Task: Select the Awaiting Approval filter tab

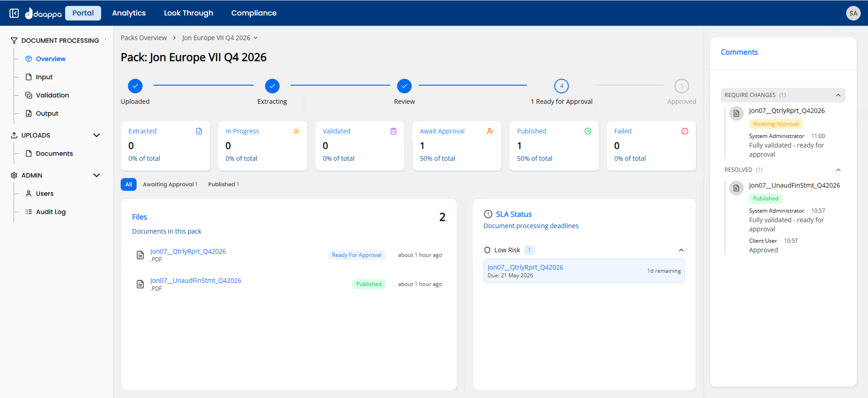Action: point(170,184)
